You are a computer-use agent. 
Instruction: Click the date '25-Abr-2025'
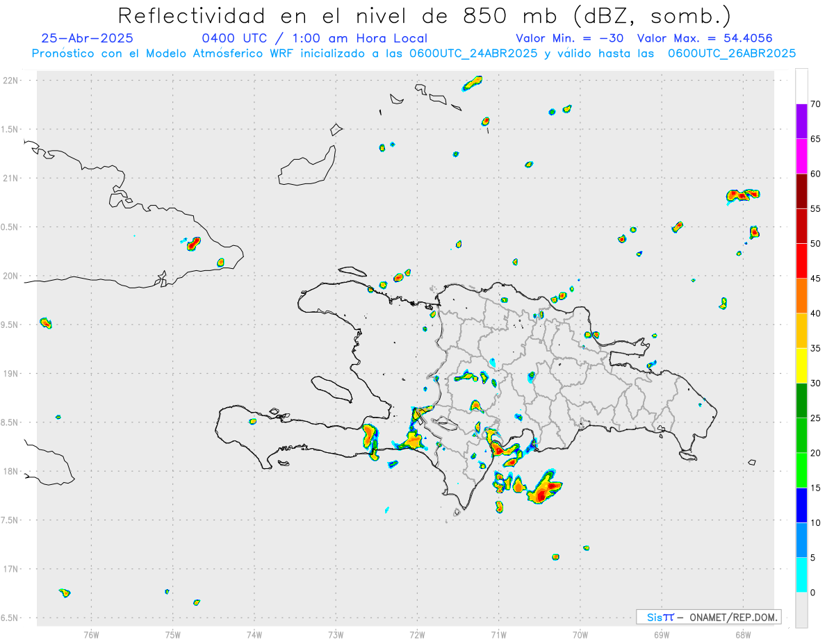point(87,39)
